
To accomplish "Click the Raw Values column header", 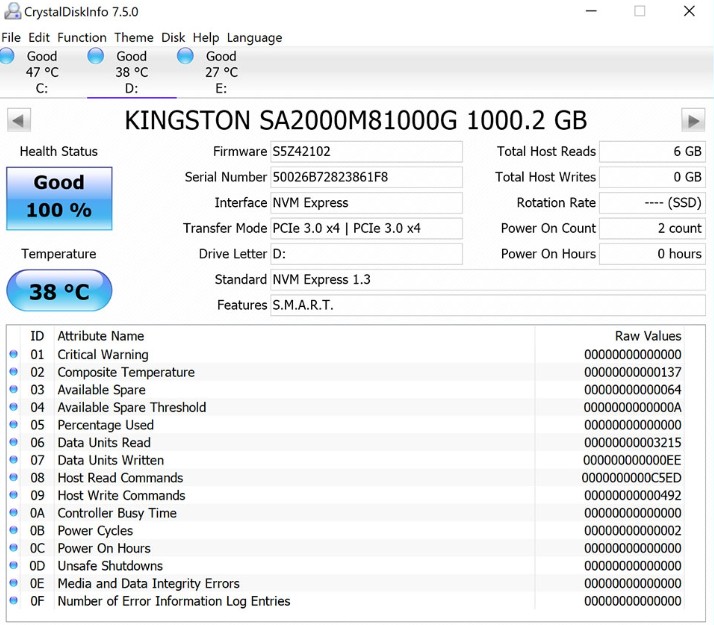I will coord(647,336).
